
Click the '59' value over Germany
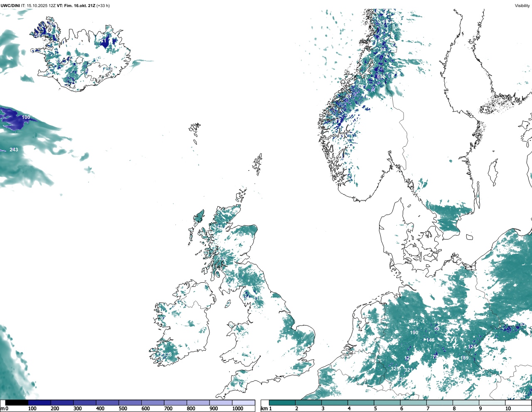point(437,329)
